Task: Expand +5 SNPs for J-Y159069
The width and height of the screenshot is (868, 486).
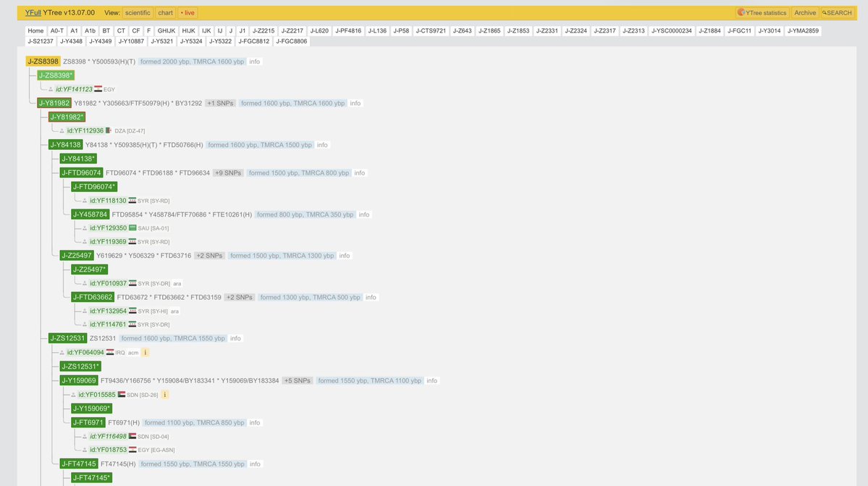Action: coord(298,381)
